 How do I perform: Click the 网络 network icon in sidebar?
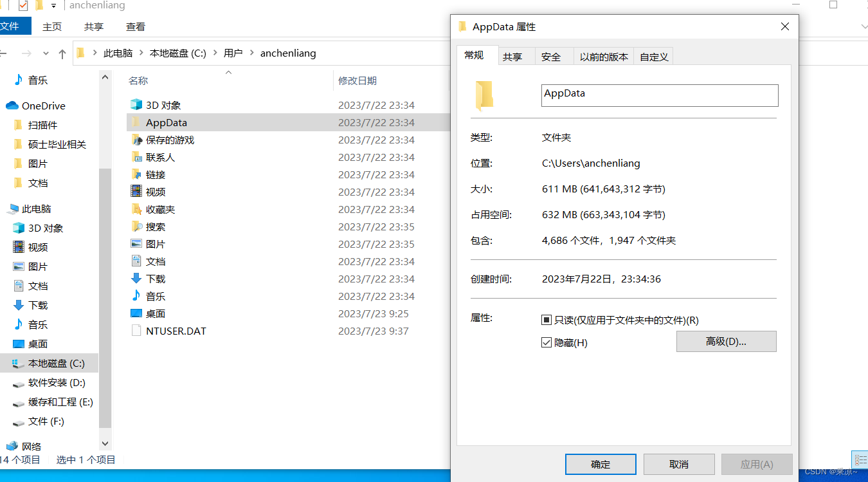(12, 446)
